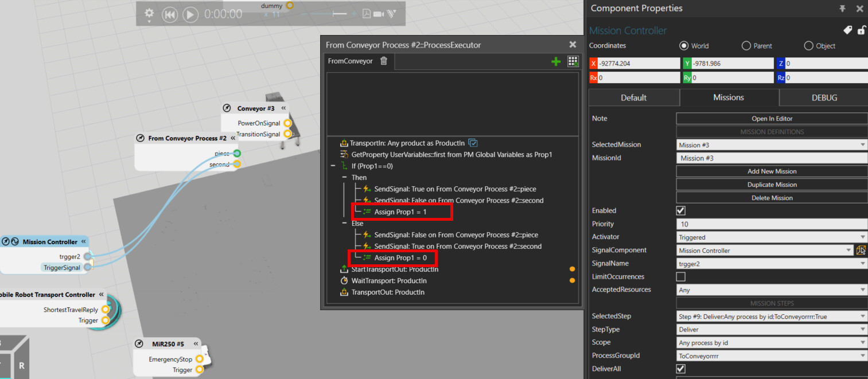This screenshot has width=868, height=379.
Task: Switch to the DEBUG tab
Action: (x=824, y=97)
